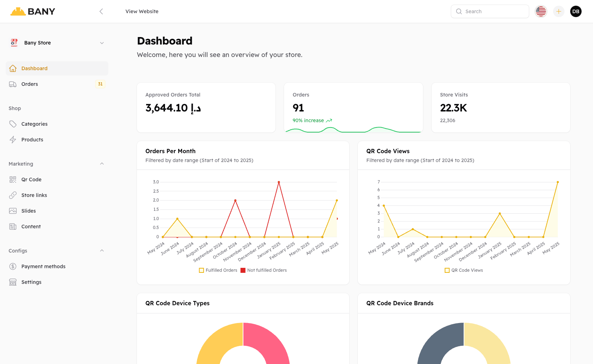Image resolution: width=593 pixels, height=364 pixels.
Task: Click the search magnifier icon
Action: 459,11
